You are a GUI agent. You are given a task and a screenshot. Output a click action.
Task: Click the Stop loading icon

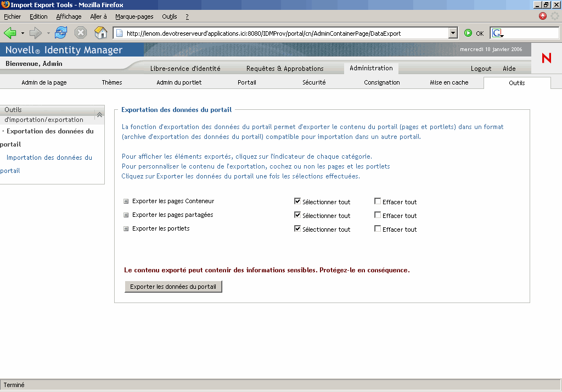tap(81, 33)
